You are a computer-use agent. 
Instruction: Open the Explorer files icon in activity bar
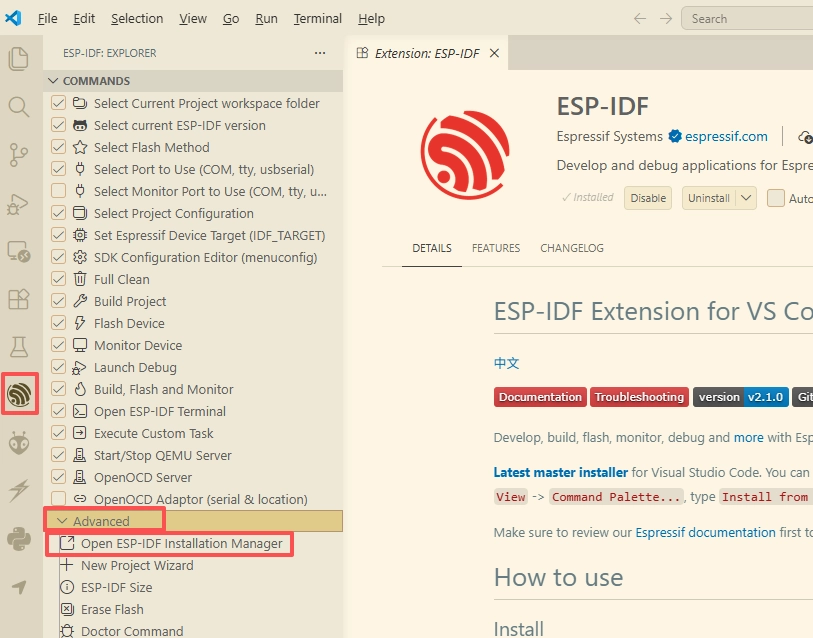(x=19, y=59)
